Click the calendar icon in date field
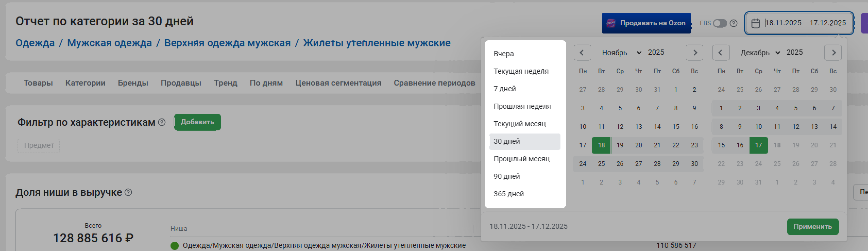Image resolution: width=868 pixels, height=251 pixels. pos(755,23)
